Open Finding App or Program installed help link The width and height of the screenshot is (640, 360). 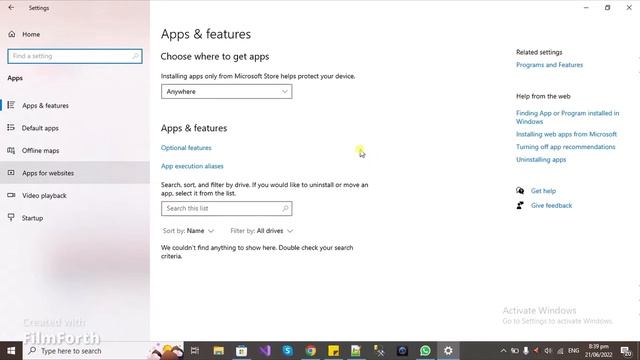tap(567, 118)
